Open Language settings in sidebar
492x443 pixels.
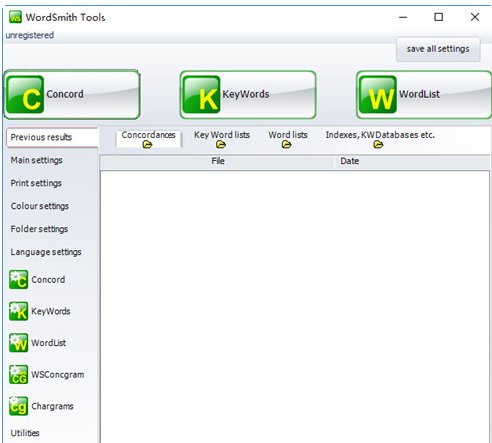point(46,252)
